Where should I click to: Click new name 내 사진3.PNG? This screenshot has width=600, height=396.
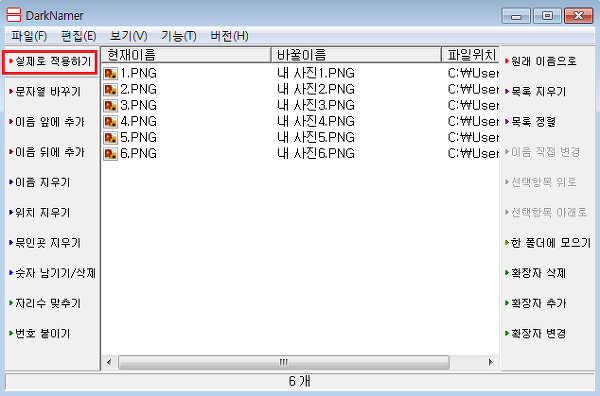[x=316, y=105]
